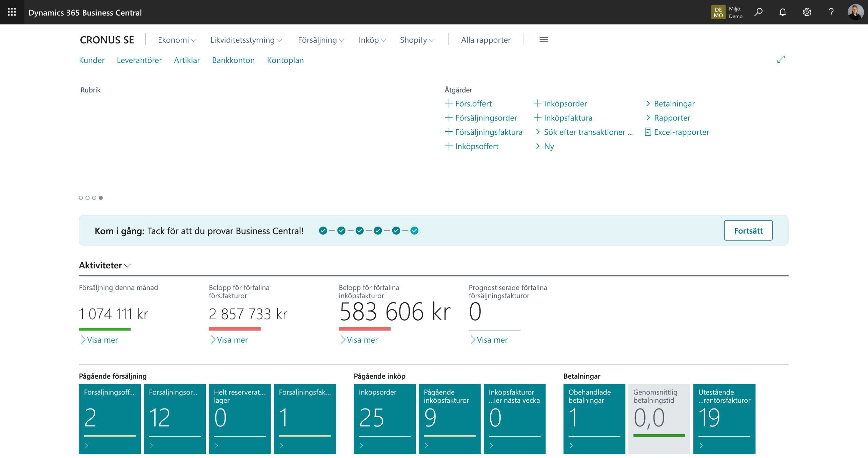868x458 pixels.
Task: Open the settings gear icon
Action: point(807,12)
